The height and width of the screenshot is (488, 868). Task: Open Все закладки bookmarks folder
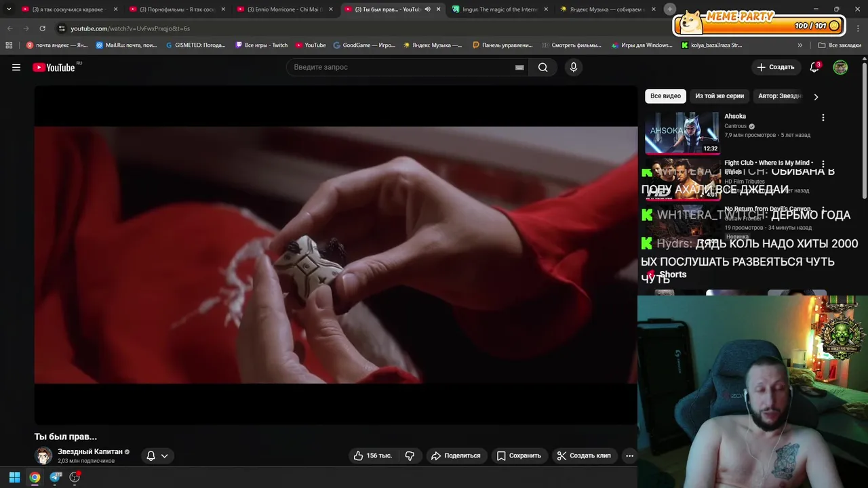click(x=840, y=45)
